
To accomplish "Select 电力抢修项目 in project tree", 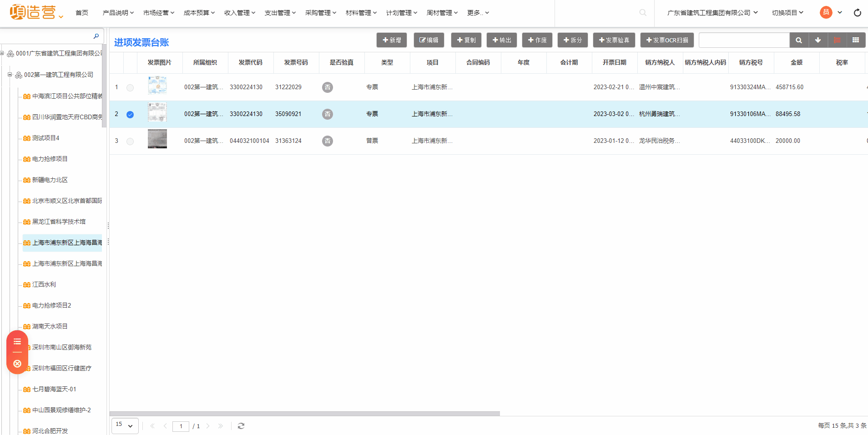I will coord(50,159).
